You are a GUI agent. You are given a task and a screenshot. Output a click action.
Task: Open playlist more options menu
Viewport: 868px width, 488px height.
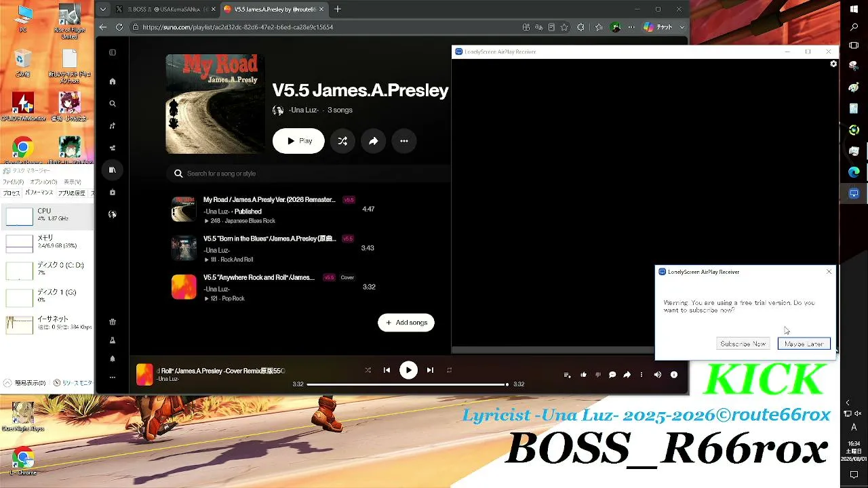pyautogui.click(x=404, y=141)
